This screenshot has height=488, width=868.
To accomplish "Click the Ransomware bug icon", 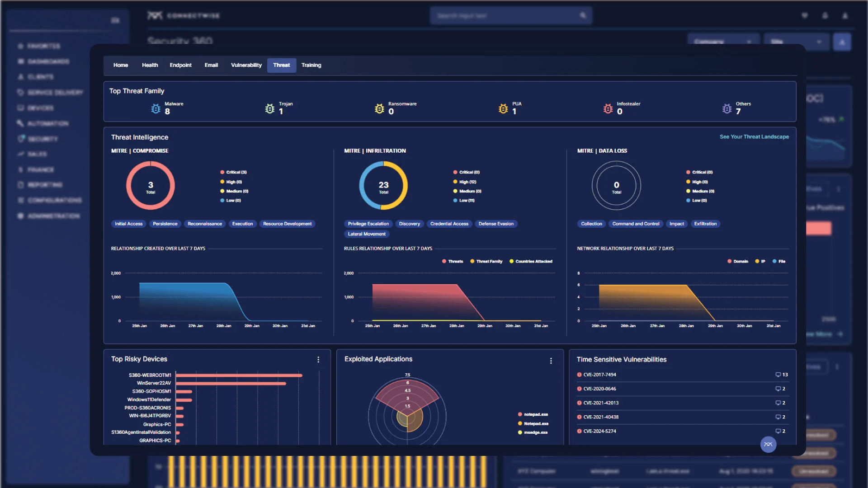I will (x=379, y=109).
